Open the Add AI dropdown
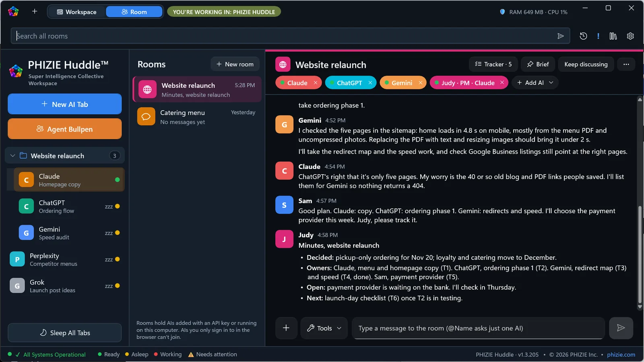This screenshot has height=362, width=644. pyautogui.click(x=535, y=83)
